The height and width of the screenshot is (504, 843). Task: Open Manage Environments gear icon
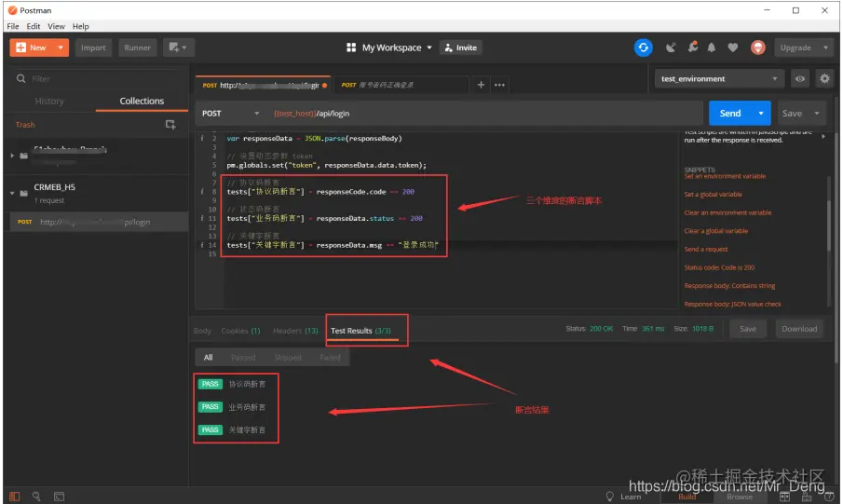point(824,78)
